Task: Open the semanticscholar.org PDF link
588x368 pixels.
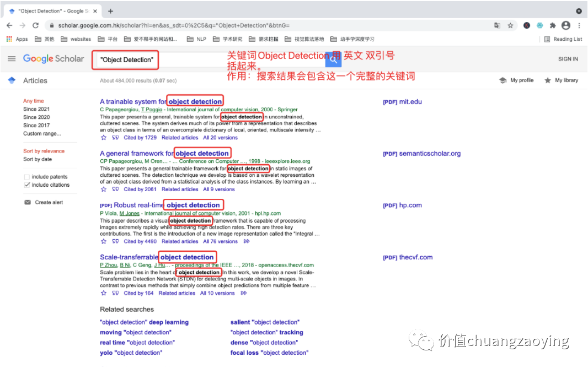Action: pyautogui.click(x=421, y=154)
